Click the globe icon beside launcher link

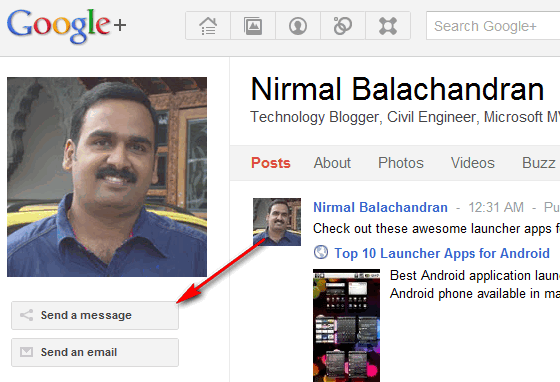point(321,252)
